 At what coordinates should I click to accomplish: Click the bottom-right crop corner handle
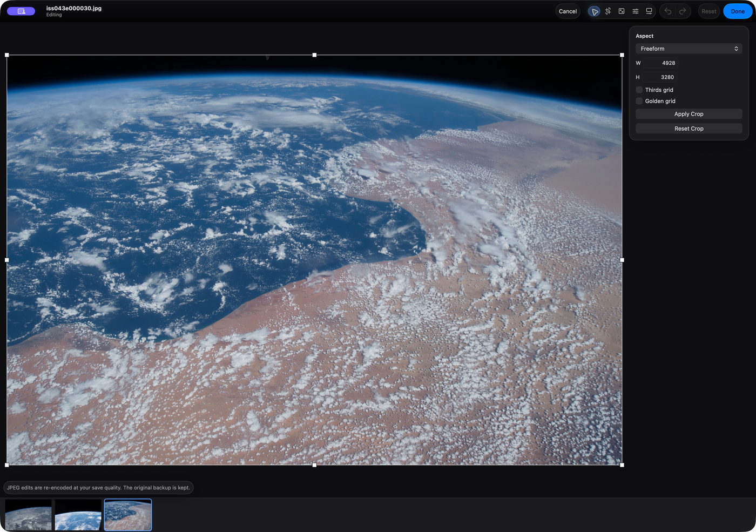coord(622,465)
